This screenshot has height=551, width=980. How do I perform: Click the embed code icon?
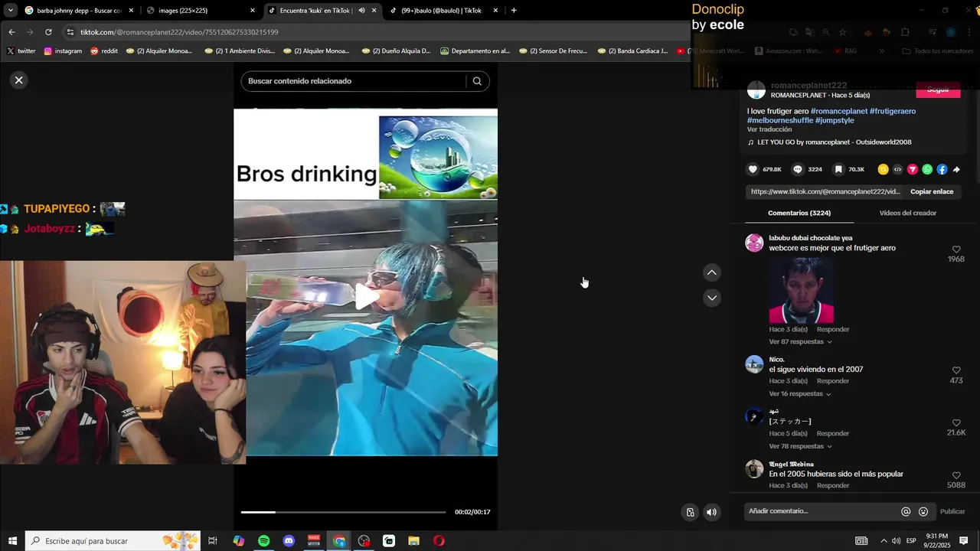click(x=897, y=169)
